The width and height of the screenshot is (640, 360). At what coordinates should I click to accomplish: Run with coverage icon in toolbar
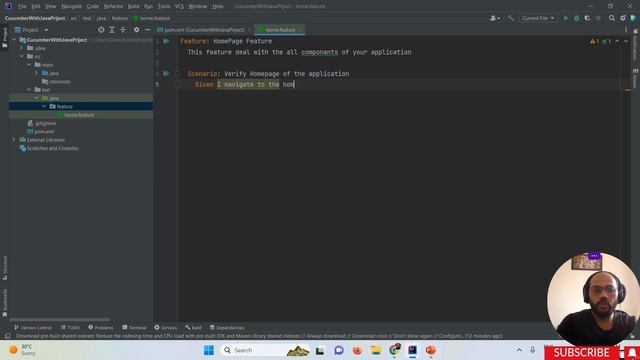click(587, 18)
